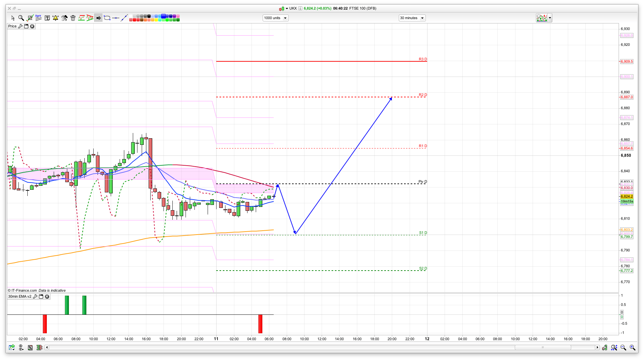Open the price alert bell tool
This screenshot has width=644, height=360.
click(55, 18)
